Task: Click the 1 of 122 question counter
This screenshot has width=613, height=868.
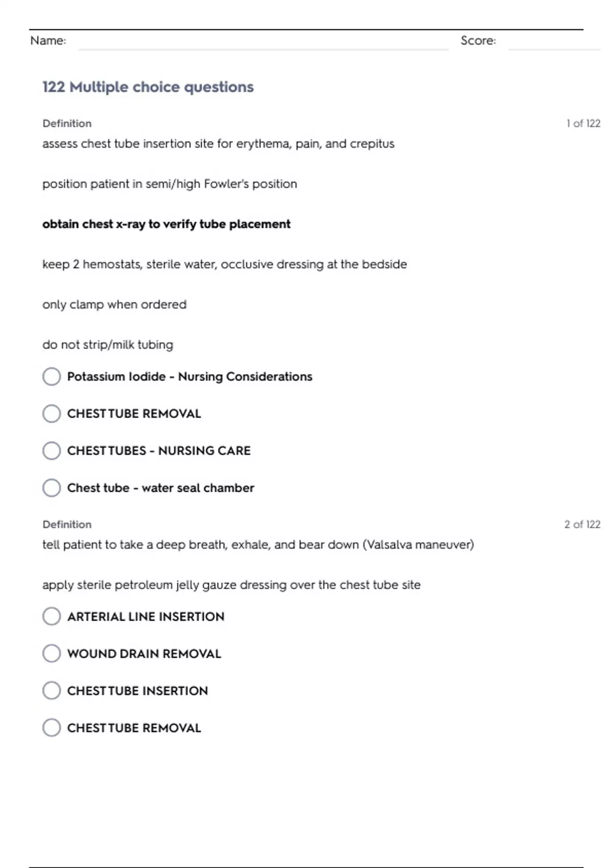Action: click(583, 124)
